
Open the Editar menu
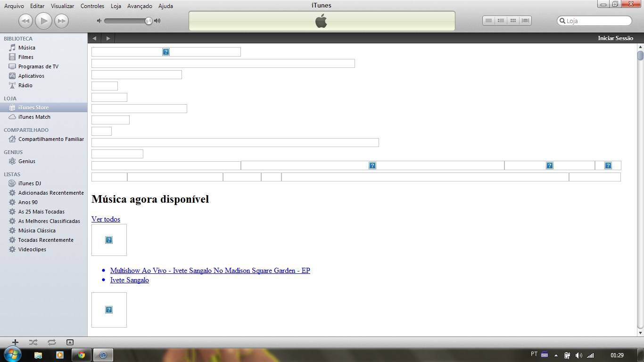coord(37,6)
